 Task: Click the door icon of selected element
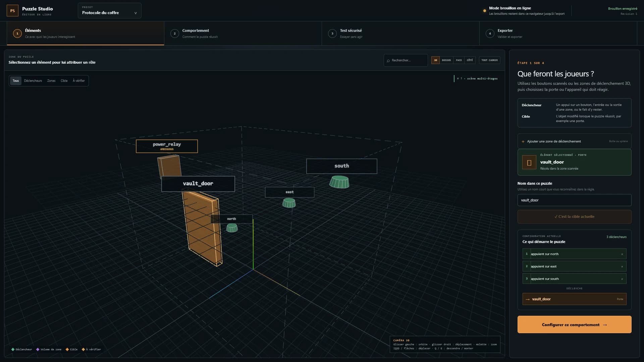pyautogui.click(x=529, y=163)
